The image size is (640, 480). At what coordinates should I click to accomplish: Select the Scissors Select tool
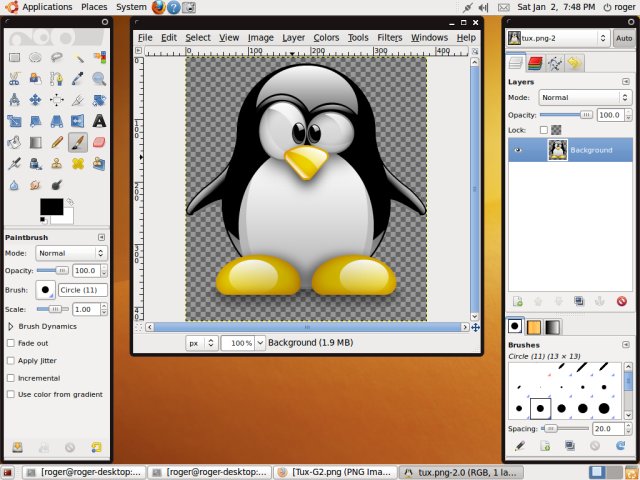15,78
